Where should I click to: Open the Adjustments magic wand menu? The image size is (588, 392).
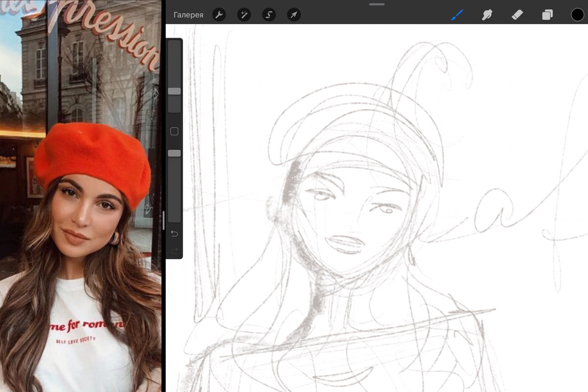244,15
